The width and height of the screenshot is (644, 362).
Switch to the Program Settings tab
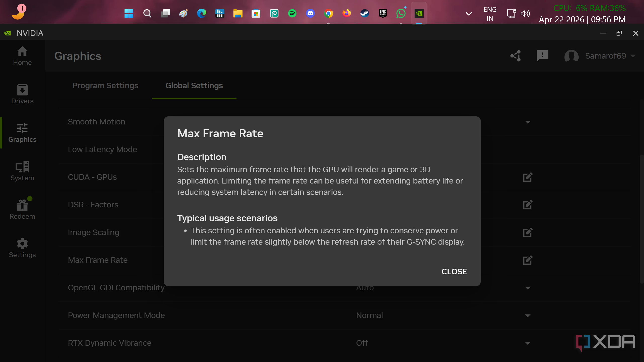105,85
